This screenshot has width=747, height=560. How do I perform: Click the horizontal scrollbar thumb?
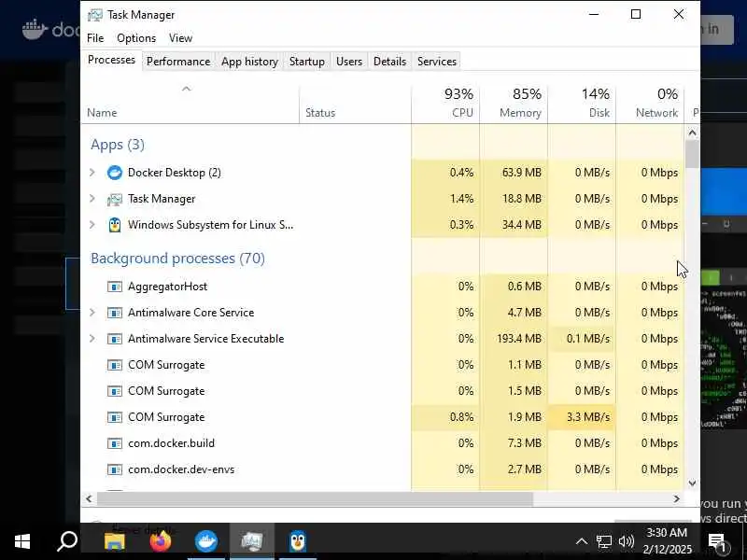point(315,498)
